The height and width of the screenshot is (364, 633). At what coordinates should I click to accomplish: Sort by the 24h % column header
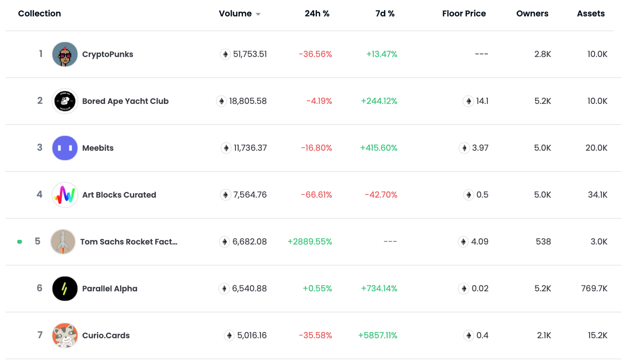click(x=316, y=13)
